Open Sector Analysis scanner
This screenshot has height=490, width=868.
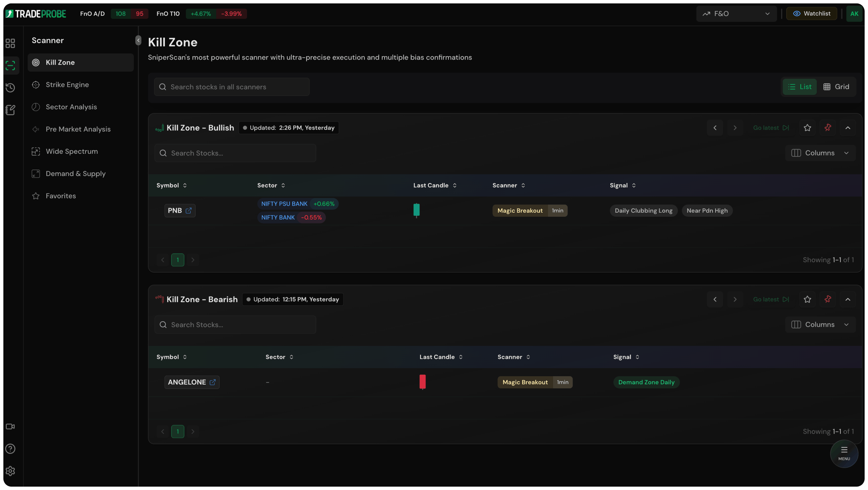point(80,107)
